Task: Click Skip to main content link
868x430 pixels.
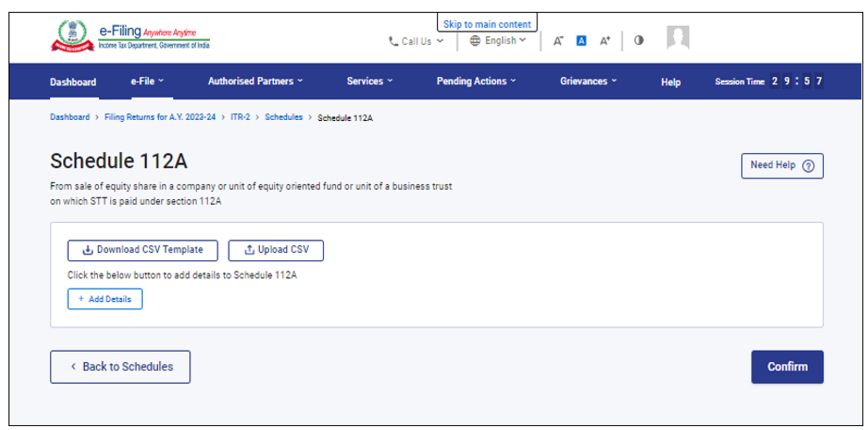Action: click(x=487, y=24)
